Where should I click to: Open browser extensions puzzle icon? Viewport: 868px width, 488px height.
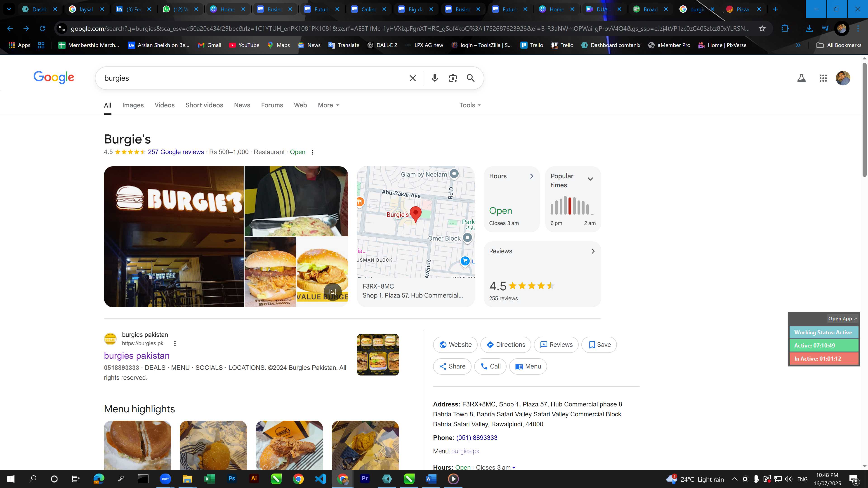click(785, 29)
